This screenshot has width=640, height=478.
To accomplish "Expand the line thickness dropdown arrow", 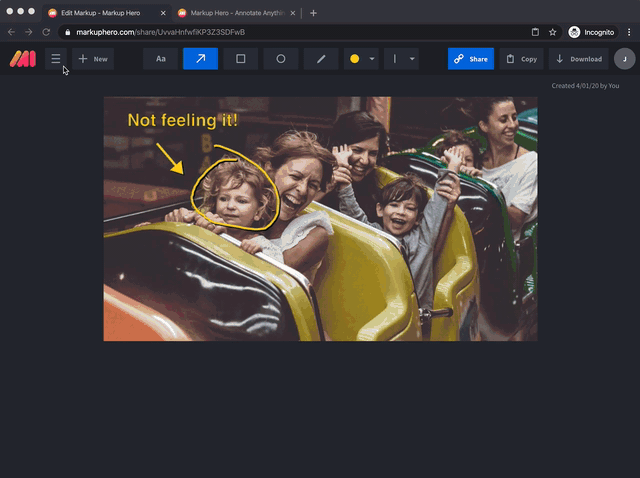I will pyautogui.click(x=412, y=59).
